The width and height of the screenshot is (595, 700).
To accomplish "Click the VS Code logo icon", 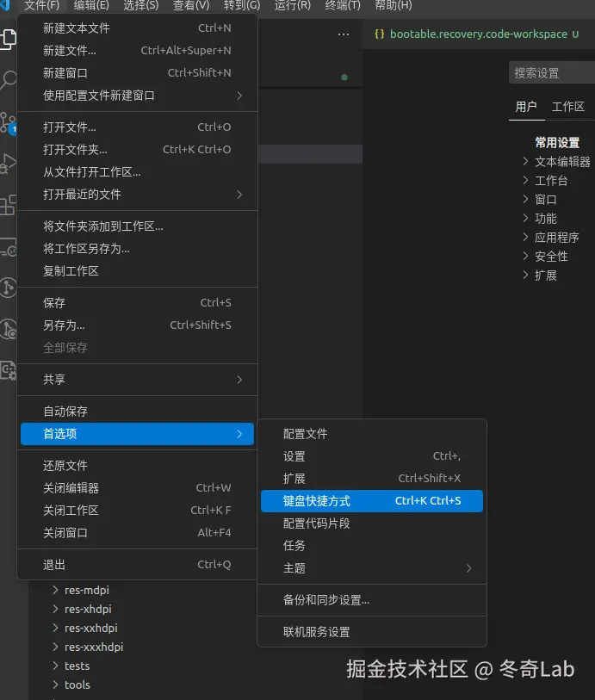I will (x=5, y=5).
